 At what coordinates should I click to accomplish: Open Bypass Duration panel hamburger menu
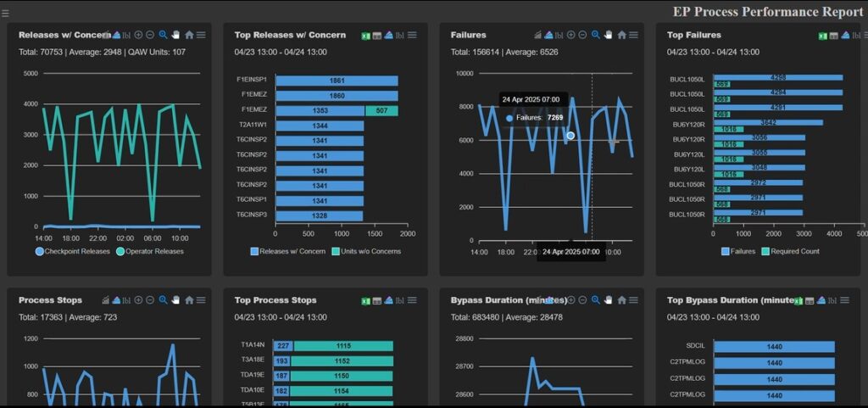point(632,300)
